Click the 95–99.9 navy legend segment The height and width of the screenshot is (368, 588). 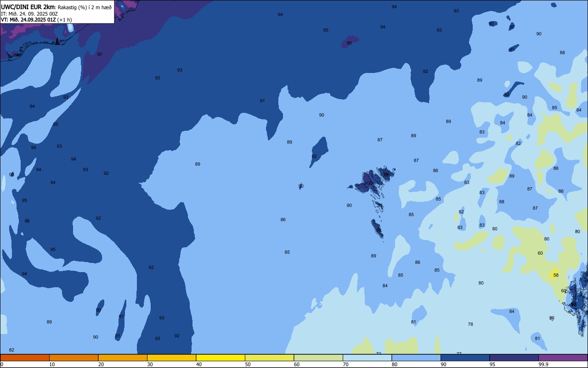pyautogui.click(x=514, y=357)
